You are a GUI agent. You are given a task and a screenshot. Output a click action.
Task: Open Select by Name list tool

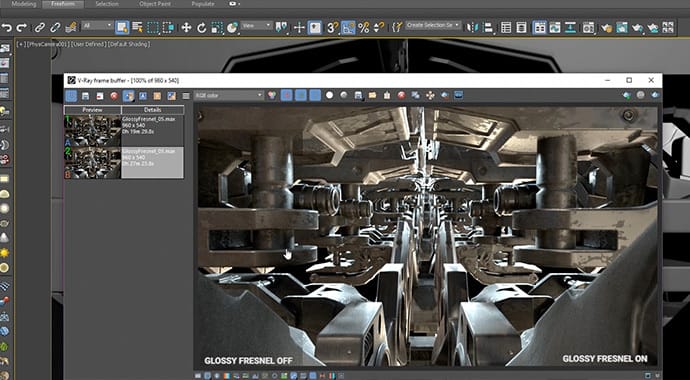[x=137, y=28]
